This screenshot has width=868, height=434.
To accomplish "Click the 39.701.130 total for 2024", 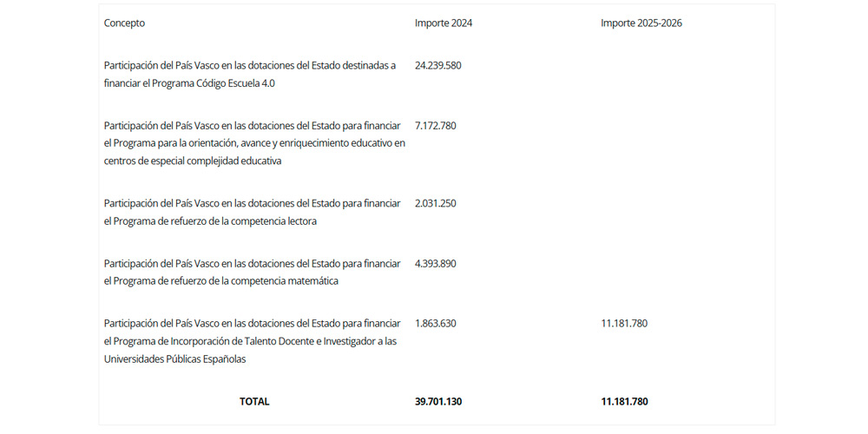I will (x=438, y=402).
